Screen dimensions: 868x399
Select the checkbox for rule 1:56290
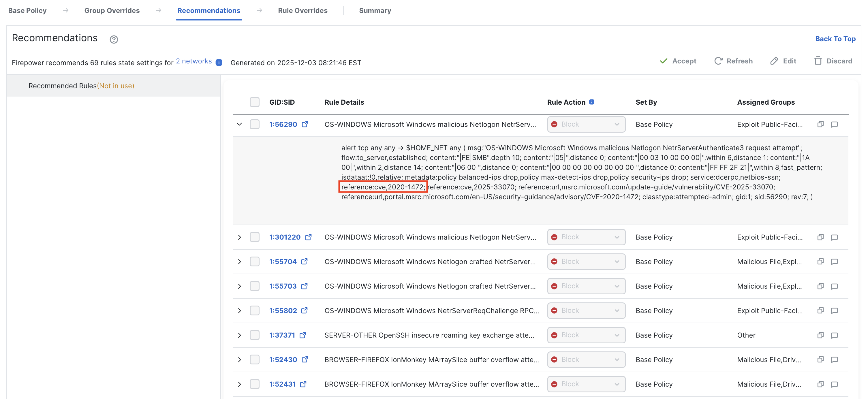[x=254, y=124]
